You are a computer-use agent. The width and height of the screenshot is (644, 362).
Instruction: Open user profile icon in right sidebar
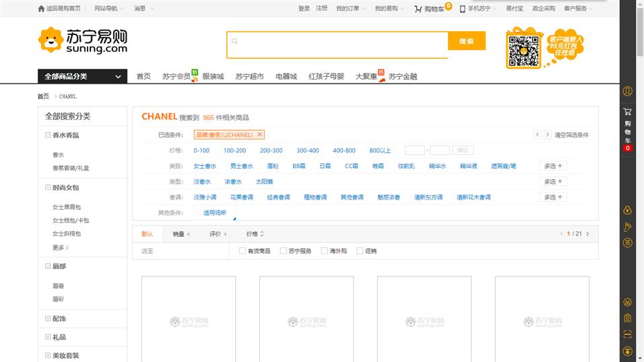point(627,91)
